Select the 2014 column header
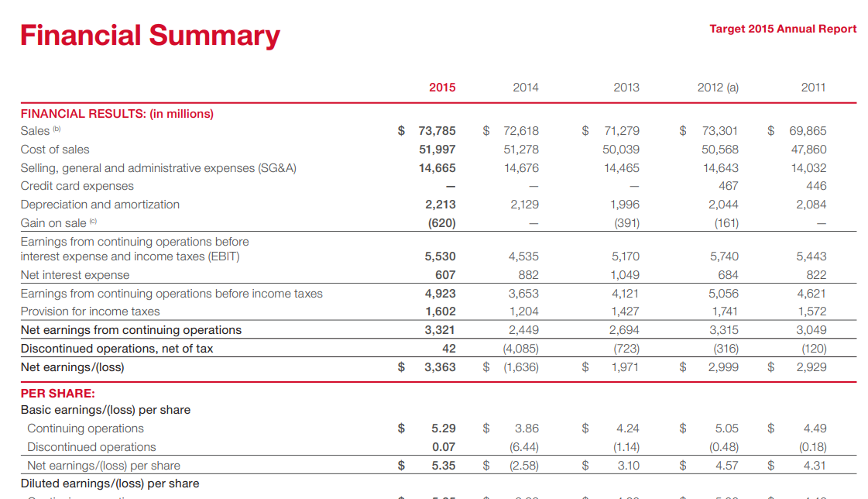868x499 pixels. pos(525,88)
